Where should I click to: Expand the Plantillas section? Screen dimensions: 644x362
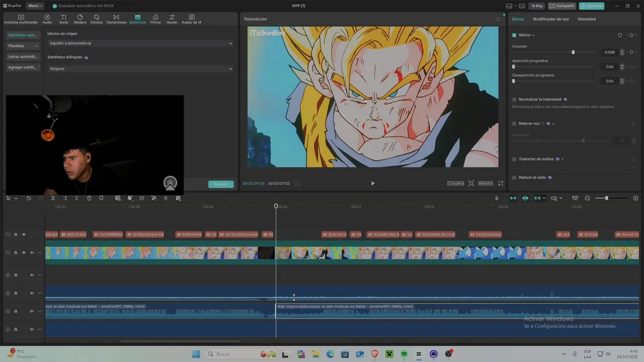[x=23, y=46]
